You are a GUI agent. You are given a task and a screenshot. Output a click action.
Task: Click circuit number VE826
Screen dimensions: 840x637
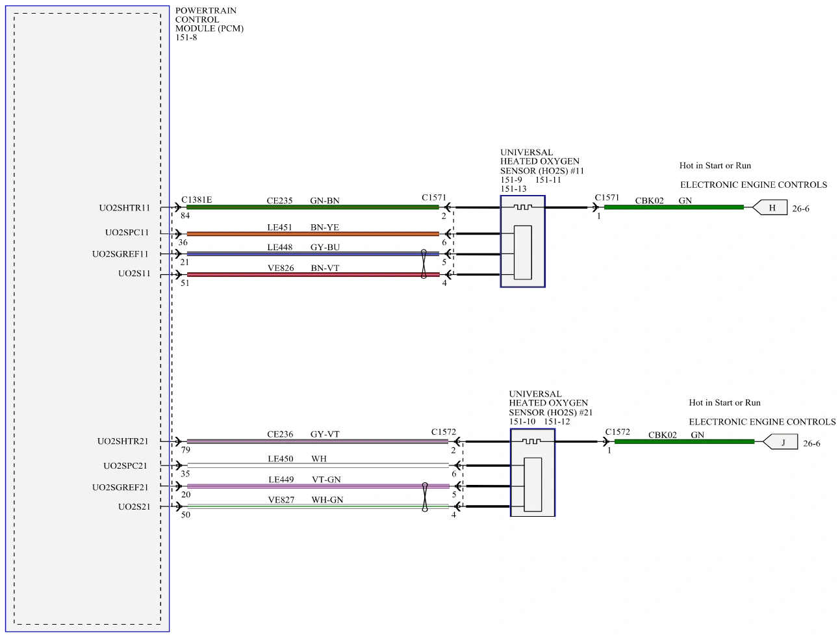281,268
